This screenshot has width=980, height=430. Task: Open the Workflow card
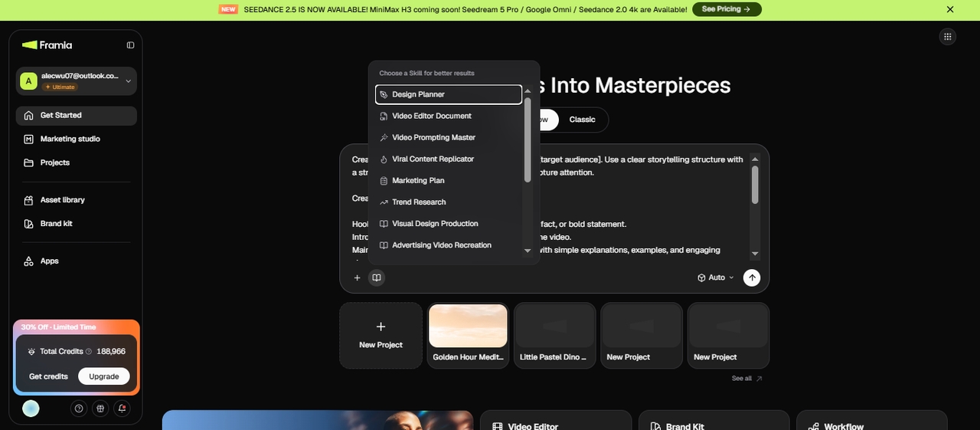(x=871, y=421)
